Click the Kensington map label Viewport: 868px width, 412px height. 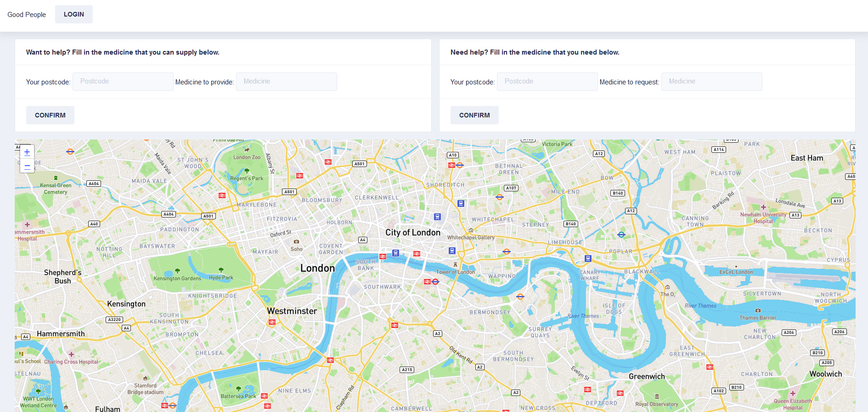click(x=126, y=304)
